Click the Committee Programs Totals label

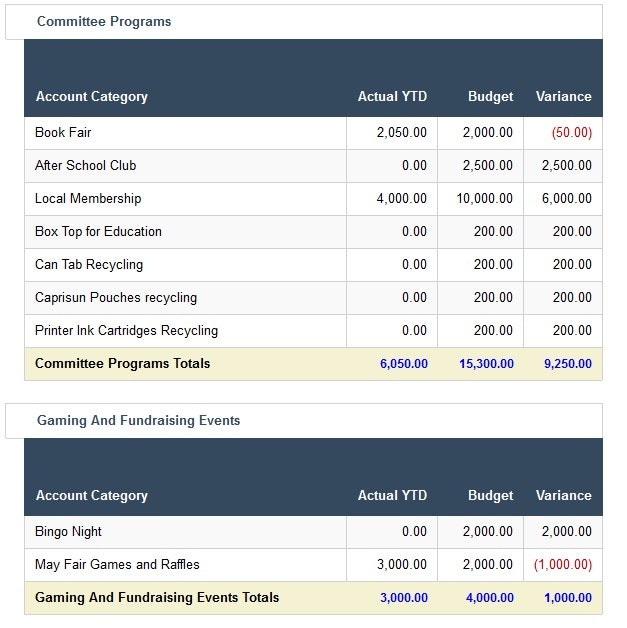[122, 364]
